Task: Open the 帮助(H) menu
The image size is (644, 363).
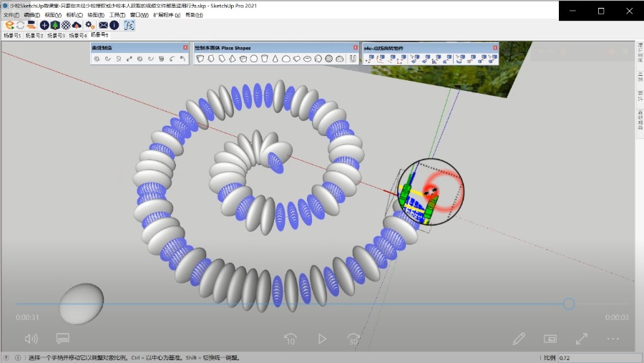Action: [194, 15]
